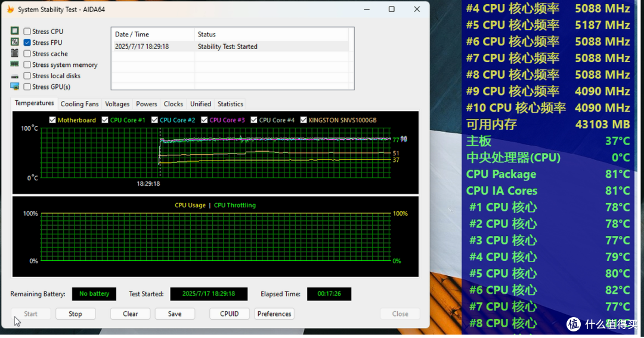Toggle CPU Core #3 graph checkbox
The width and height of the screenshot is (644, 338).
point(205,120)
